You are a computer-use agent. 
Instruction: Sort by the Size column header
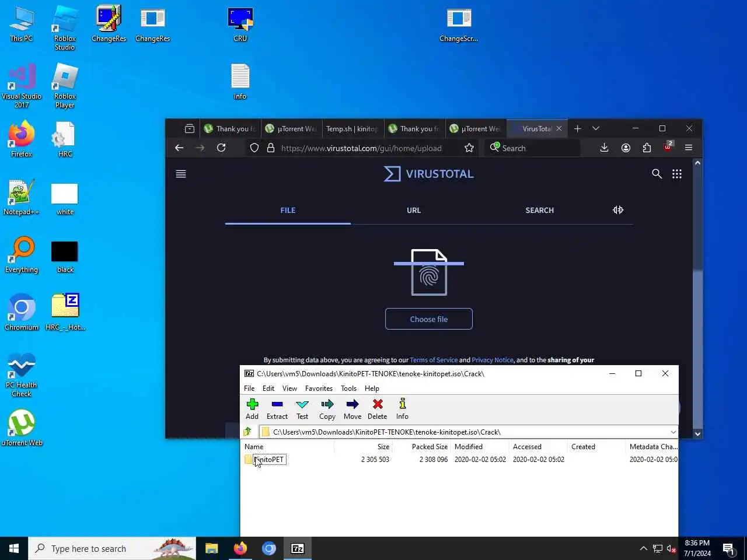click(x=363, y=447)
